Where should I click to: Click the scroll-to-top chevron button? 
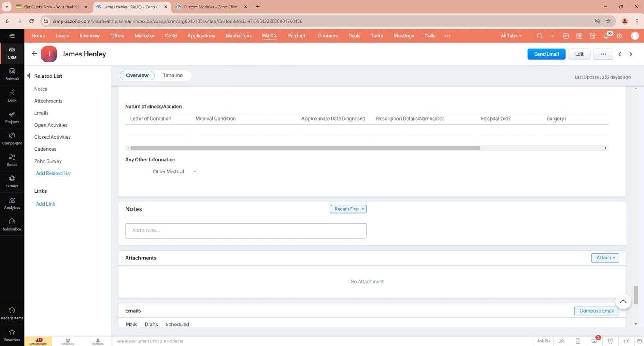623,301
